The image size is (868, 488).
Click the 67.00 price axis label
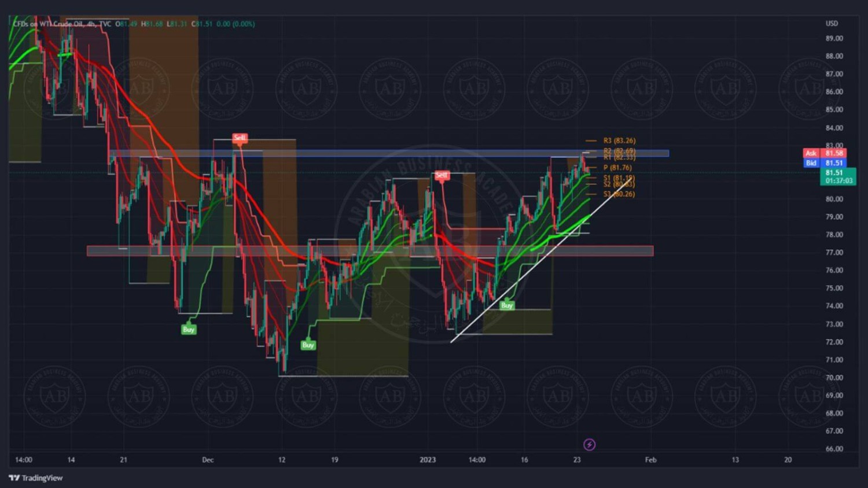[x=834, y=431]
